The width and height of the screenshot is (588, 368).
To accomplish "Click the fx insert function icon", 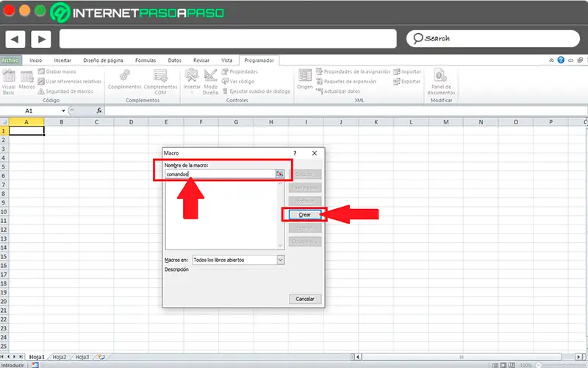I will tap(99, 110).
